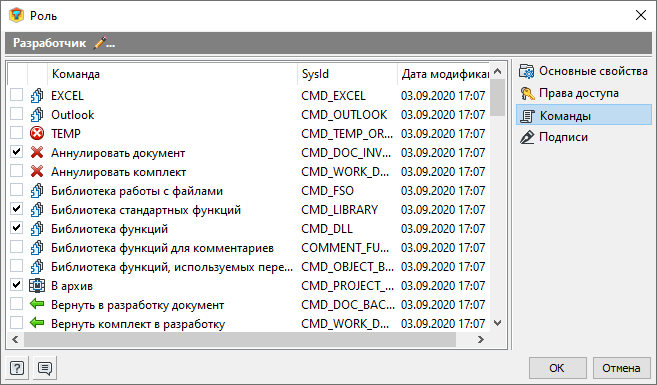Disable the Библиотека функций checkbox
The height and width of the screenshot is (385, 657).
[x=16, y=228]
